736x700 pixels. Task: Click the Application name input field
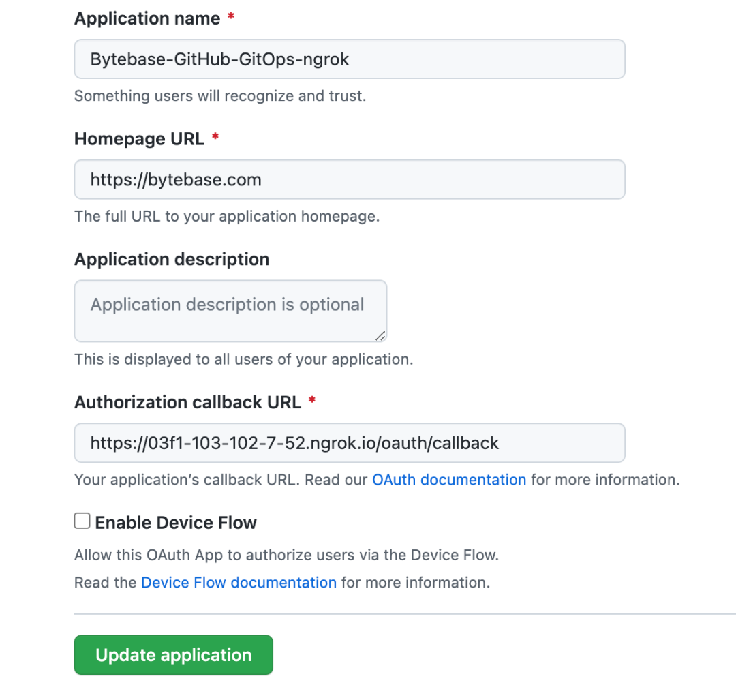click(x=349, y=59)
